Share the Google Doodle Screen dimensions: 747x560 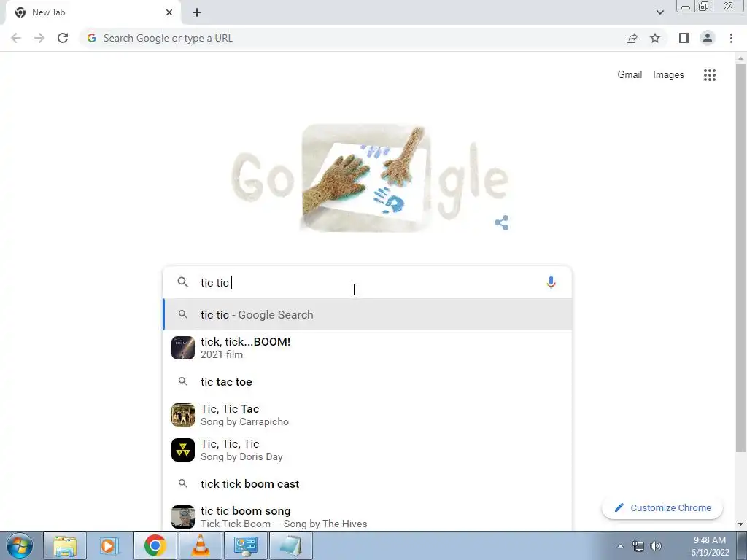coord(502,222)
